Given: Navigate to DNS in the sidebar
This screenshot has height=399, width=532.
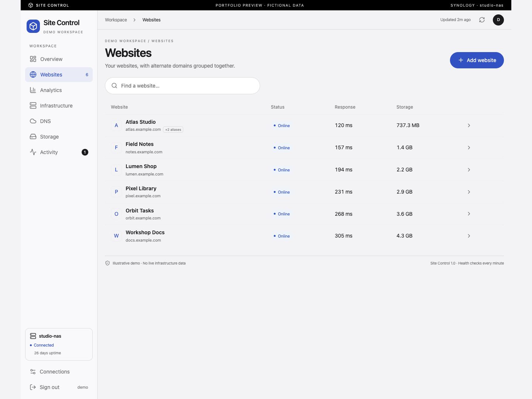Looking at the screenshot, I should tap(59, 121).
